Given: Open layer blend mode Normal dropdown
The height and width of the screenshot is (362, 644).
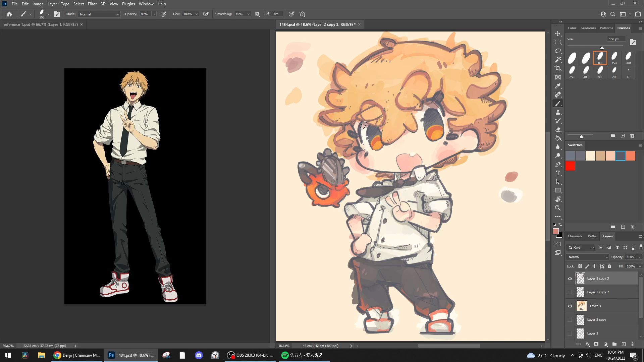Looking at the screenshot, I should point(587,257).
